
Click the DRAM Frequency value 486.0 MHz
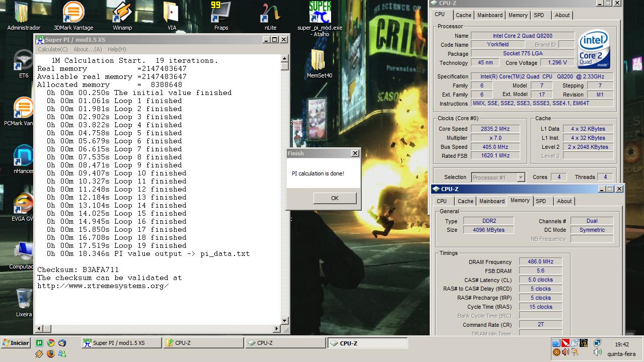(540, 262)
